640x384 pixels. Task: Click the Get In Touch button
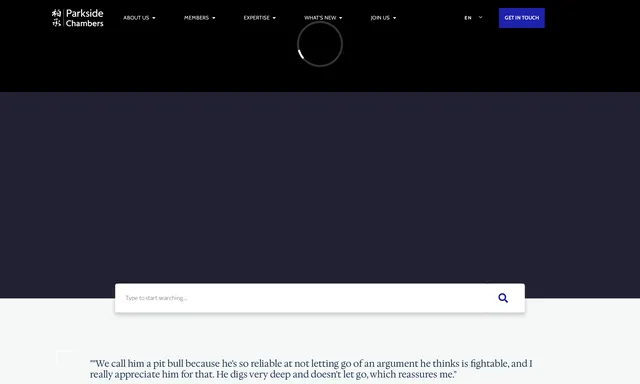pyautogui.click(x=522, y=18)
